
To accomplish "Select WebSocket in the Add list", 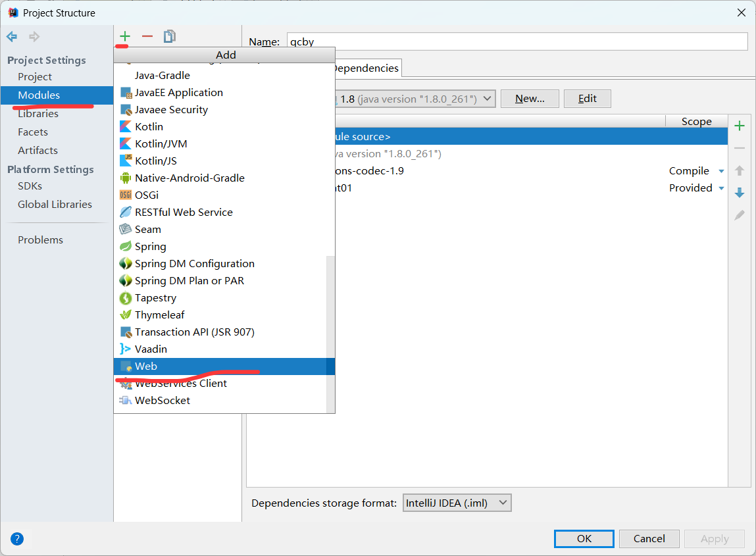I will tap(220, 401).
